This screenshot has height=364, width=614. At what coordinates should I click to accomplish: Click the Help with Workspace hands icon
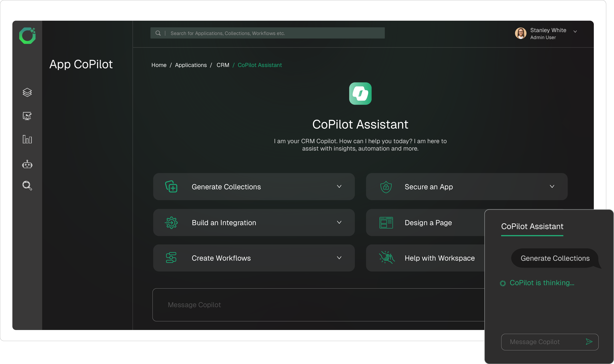point(387,257)
